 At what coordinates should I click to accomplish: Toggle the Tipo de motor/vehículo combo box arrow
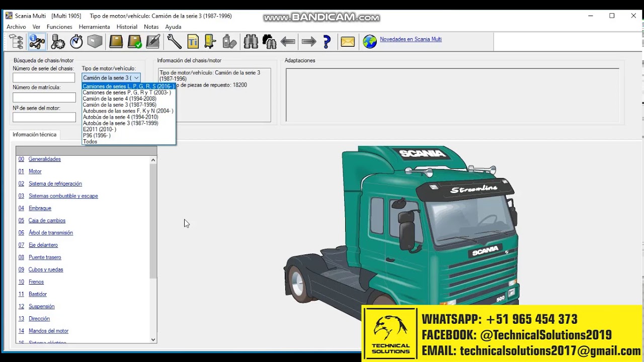pyautogui.click(x=136, y=78)
